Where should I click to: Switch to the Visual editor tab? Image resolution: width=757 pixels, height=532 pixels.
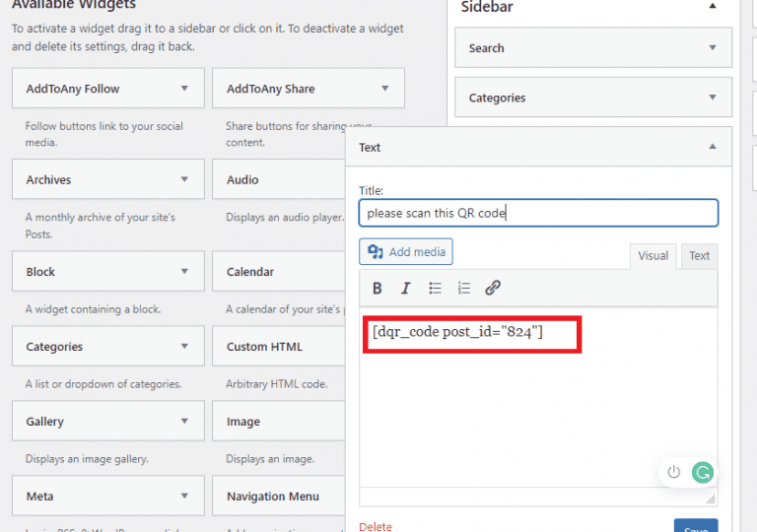[653, 256]
